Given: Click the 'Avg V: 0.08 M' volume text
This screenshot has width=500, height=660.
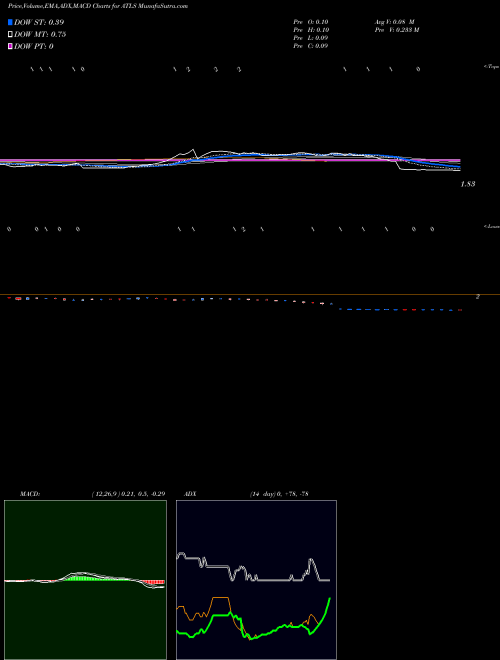Looking at the screenshot, I should click(395, 22).
